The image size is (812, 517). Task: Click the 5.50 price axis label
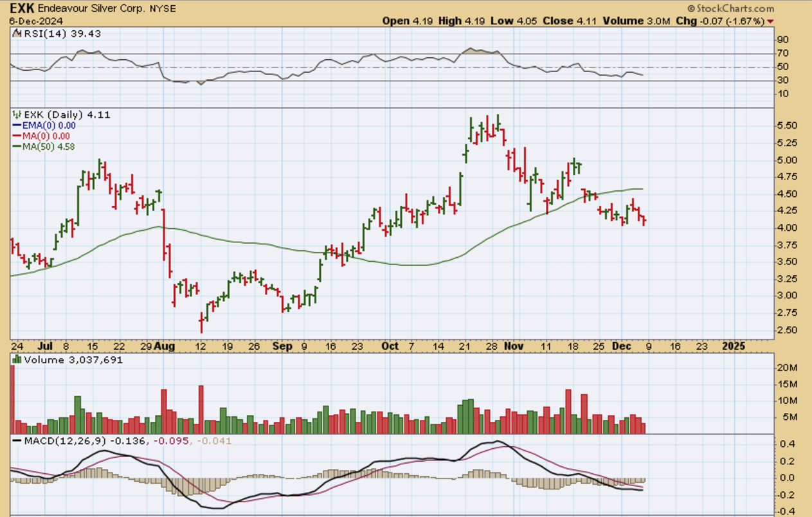(787, 126)
